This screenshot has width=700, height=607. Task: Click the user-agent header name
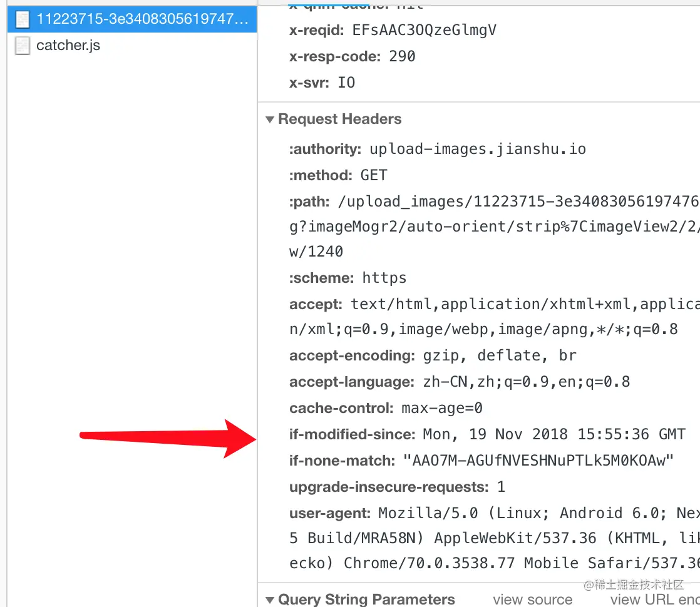[330, 513]
